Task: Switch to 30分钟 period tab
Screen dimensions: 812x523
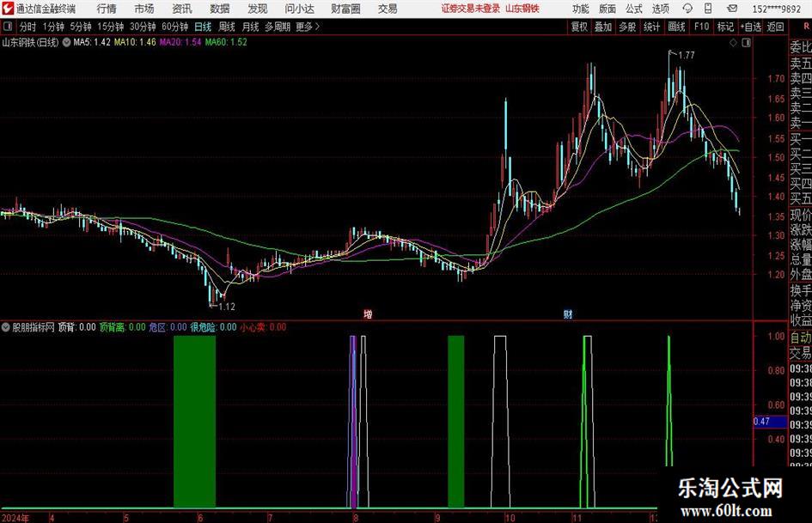Action: coord(143,27)
